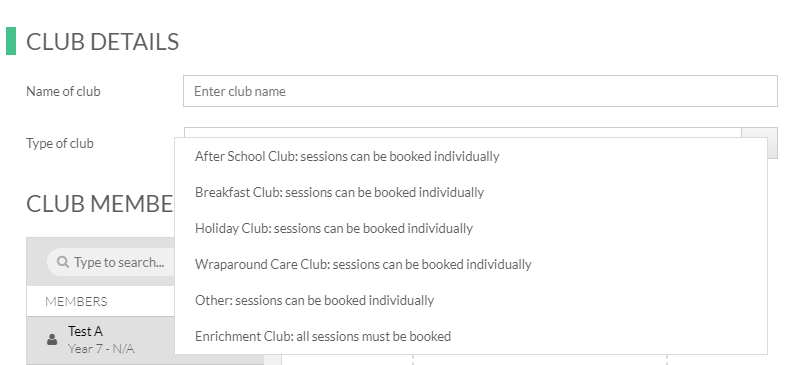
Task: Click the CLUB DETAILS heading
Action: [x=102, y=42]
